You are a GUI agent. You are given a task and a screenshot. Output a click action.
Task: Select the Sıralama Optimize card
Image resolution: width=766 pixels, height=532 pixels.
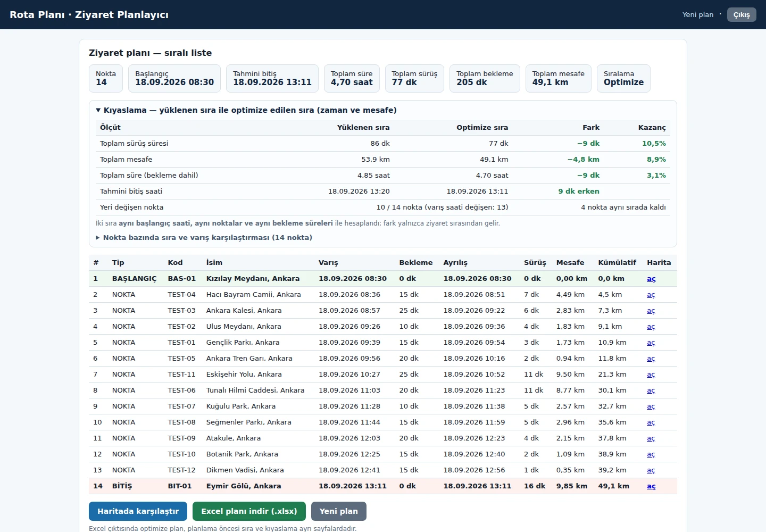[623, 78]
